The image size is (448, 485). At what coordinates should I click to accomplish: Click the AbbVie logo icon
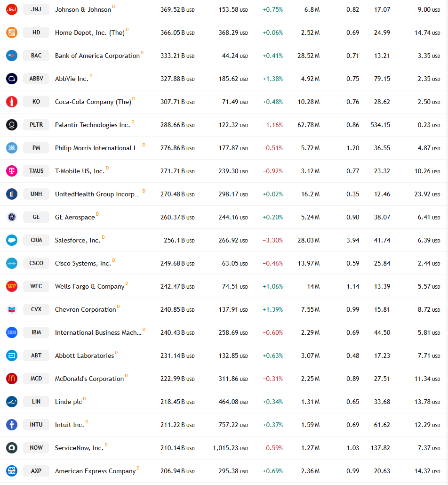[12, 79]
